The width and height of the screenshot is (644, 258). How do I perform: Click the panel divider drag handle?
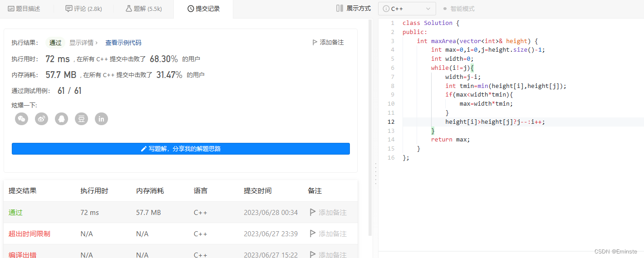tap(375, 173)
